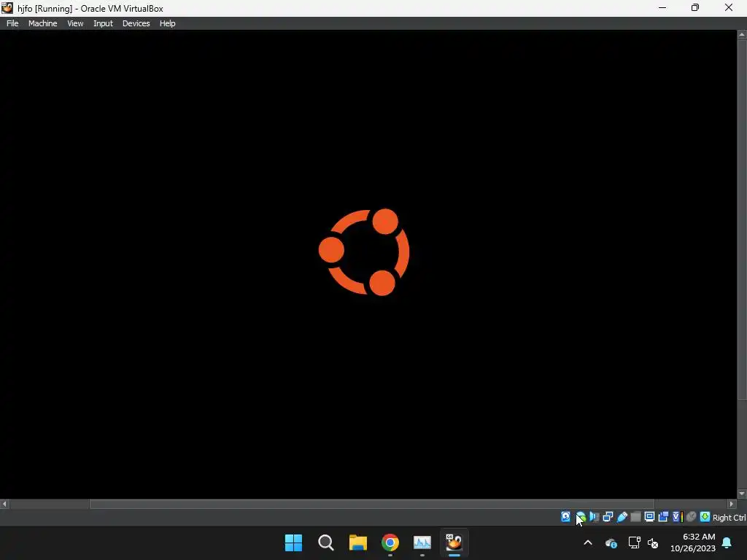The image size is (747, 560).
Task: Click the mouse integration status icon
Action: click(x=691, y=517)
